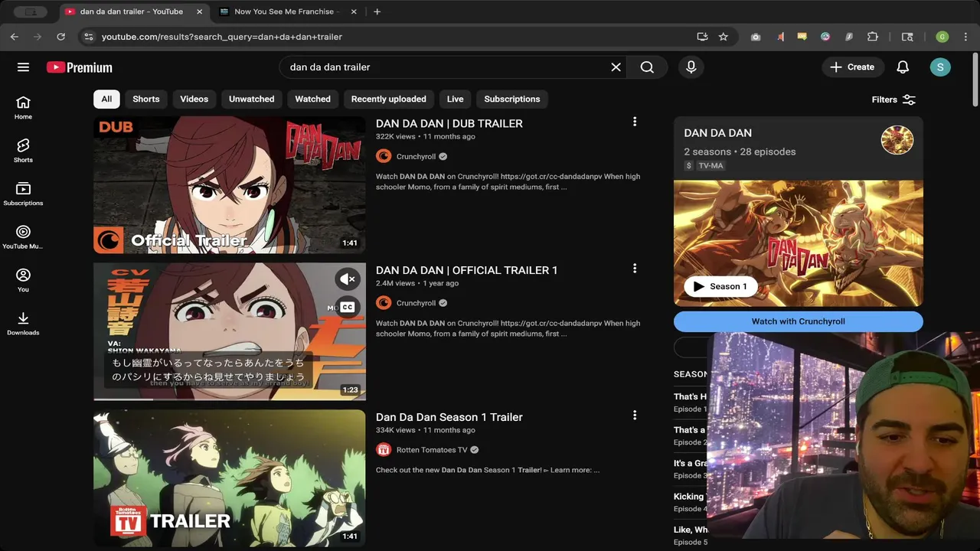Open the tab search dropdown
The image size is (980, 551).
point(31,11)
